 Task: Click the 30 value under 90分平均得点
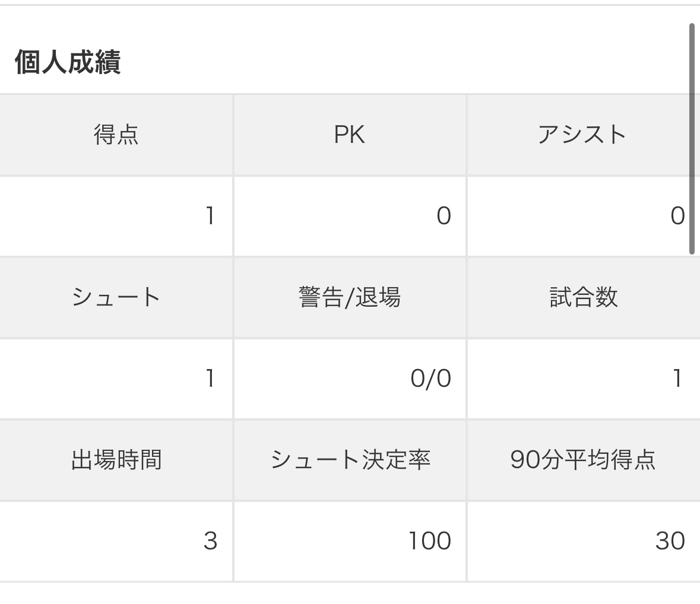pos(670,541)
